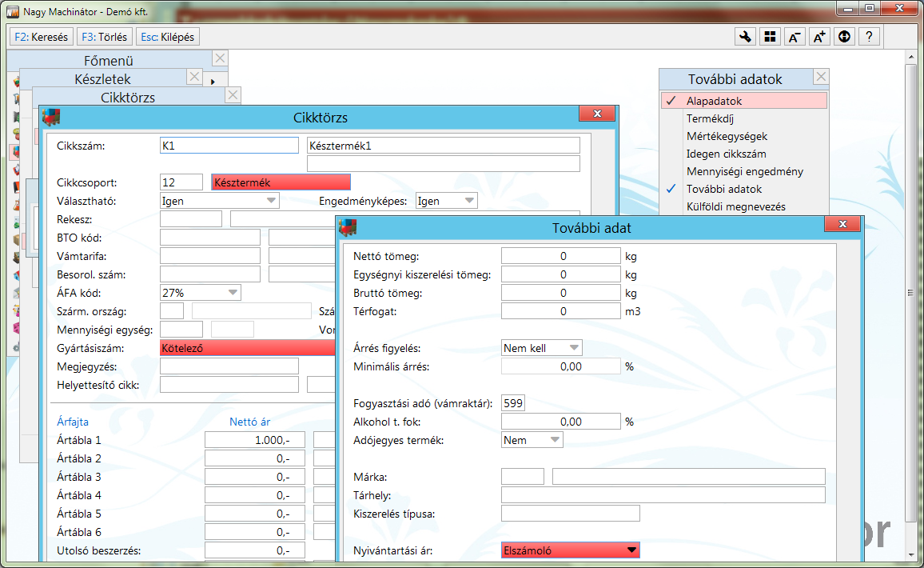Close the További adatok side panel
Screen dimensions: 924x568
coord(821,78)
